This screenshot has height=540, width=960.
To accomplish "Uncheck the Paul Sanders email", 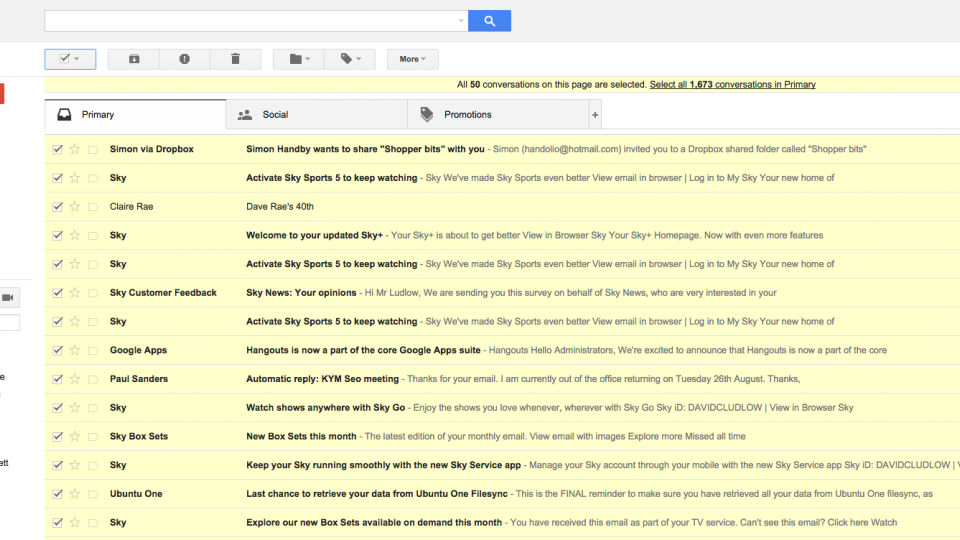I will pos(58,379).
